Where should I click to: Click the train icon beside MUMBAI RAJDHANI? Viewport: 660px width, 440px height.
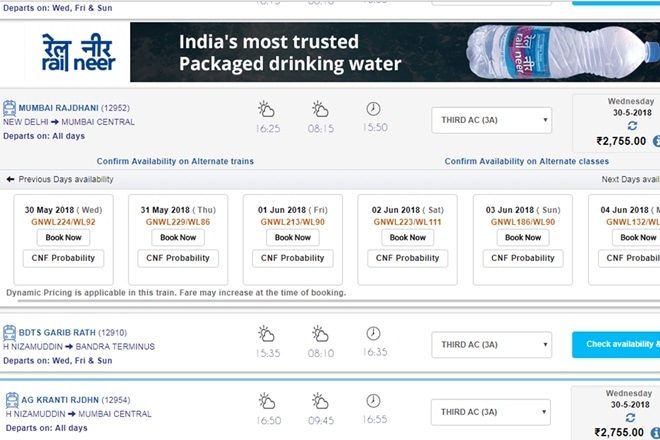[x=10, y=108]
